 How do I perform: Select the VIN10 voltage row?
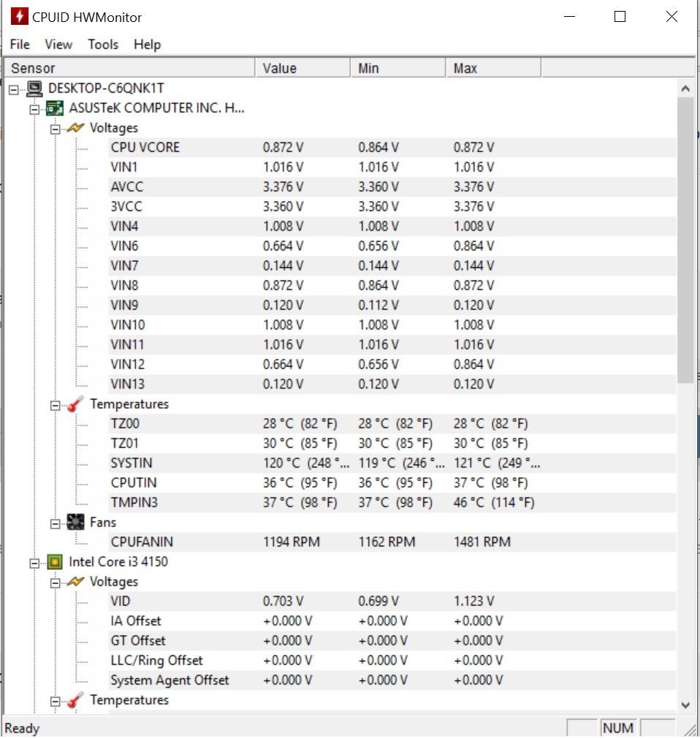pyautogui.click(x=392, y=324)
